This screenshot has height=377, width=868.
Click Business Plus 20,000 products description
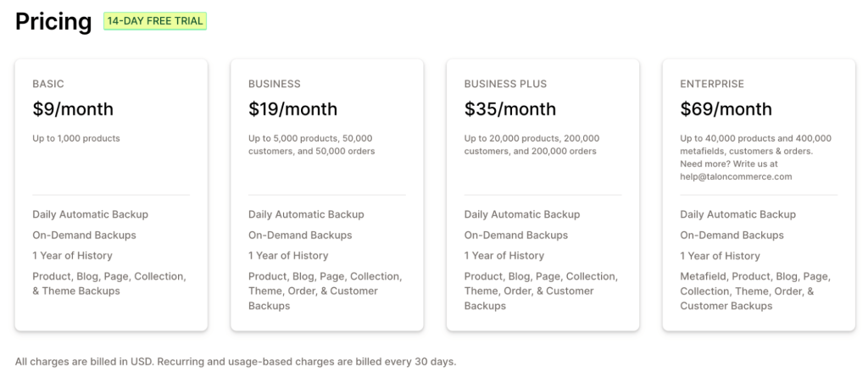tap(532, 145)
